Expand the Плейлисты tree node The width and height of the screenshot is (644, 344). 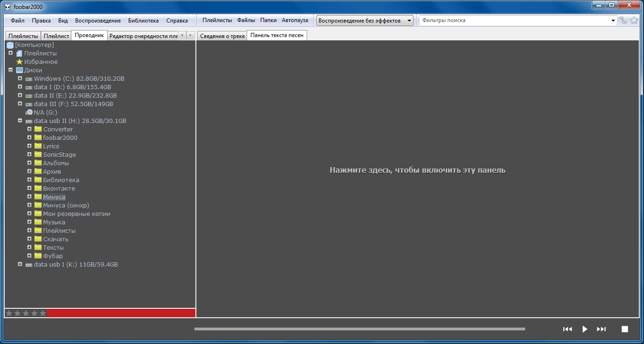point(10,53)
